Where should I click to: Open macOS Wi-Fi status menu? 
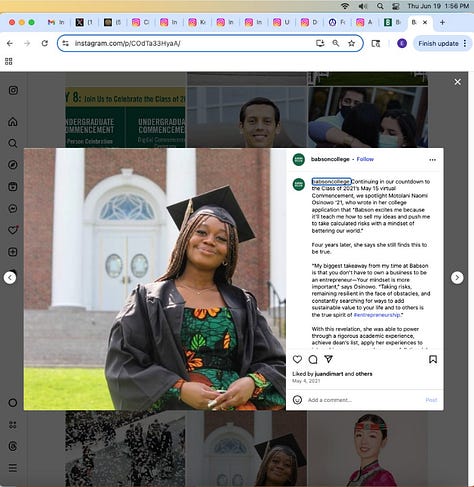pyautogui.click(x=345, y=6)
